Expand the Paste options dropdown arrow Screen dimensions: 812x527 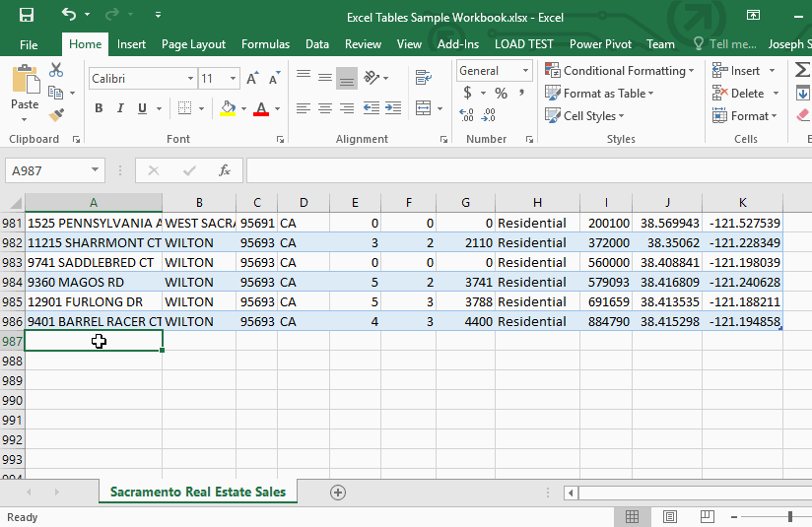coord(25,119)
